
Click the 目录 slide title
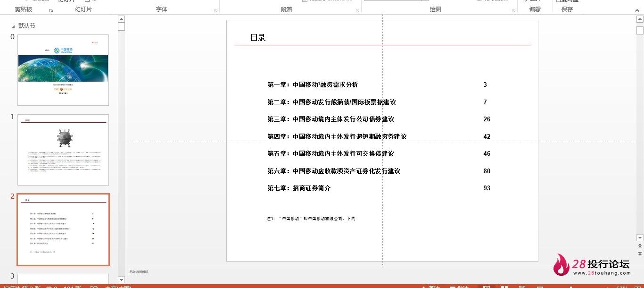point(258,38)
